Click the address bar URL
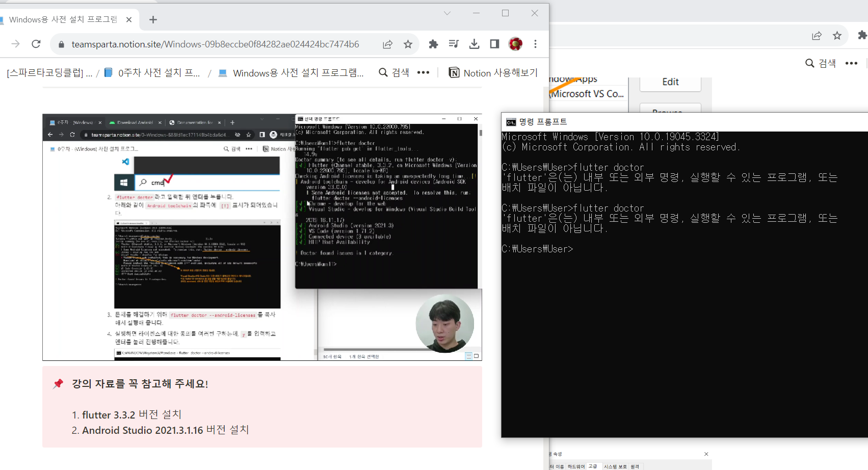 click(x=215, y=44)
